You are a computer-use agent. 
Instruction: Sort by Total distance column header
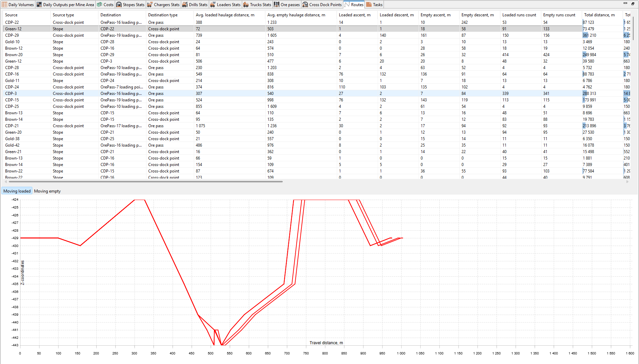coord(602,15)
